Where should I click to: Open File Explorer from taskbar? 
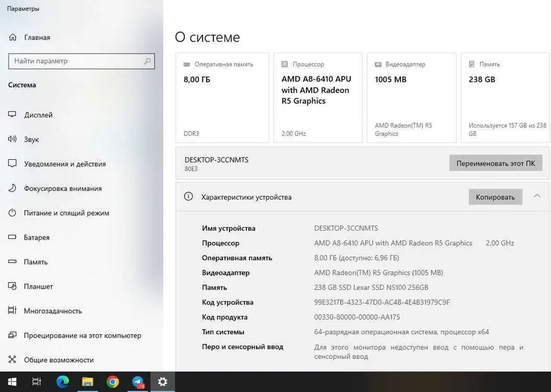(x=87, y=382)
